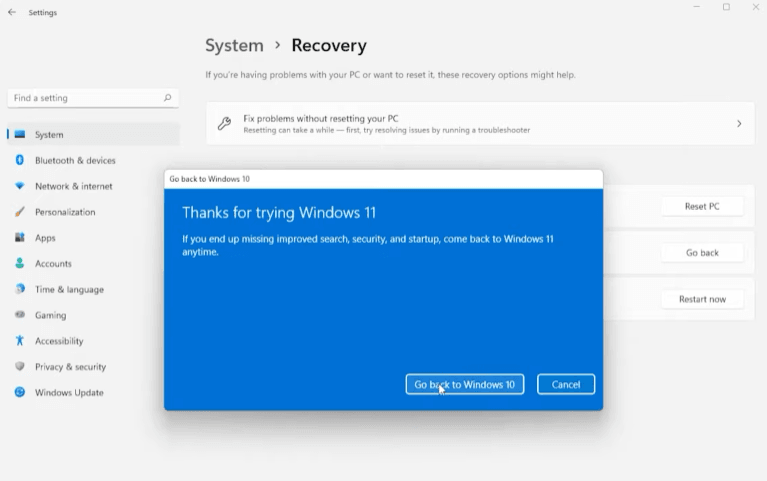Click the Go back to Windows 10 dialog title
This screenshot has width=767, height=481.
(209, 179)
